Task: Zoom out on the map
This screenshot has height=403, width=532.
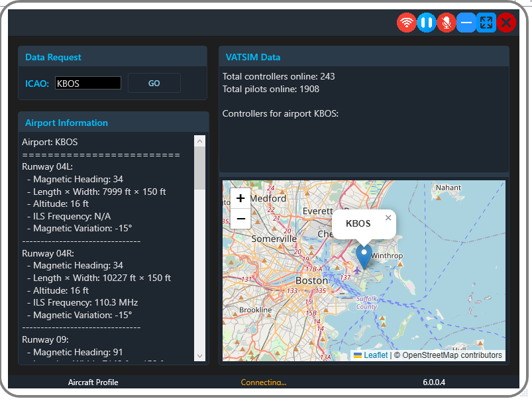Action: point(240,219)
